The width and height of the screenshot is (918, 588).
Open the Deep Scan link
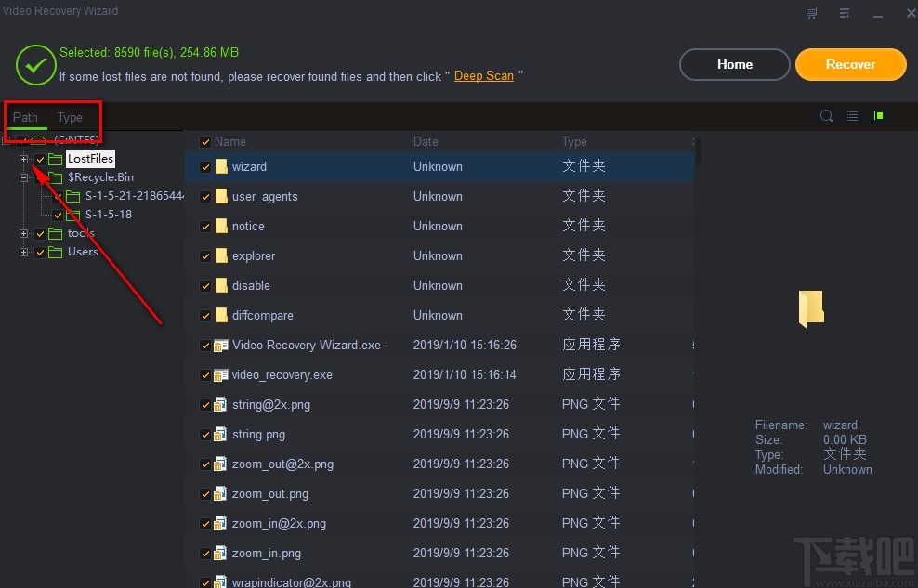483,76
